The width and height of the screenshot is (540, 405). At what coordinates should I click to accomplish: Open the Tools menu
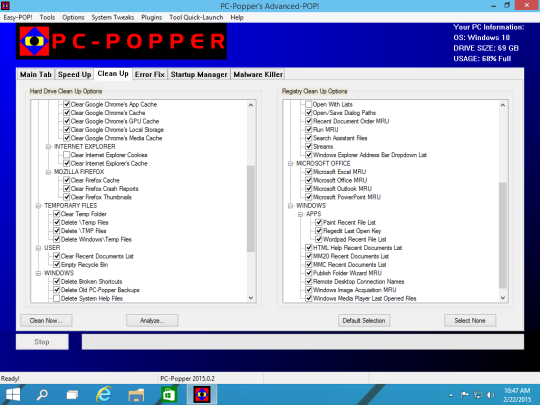[x=47, y=17]
